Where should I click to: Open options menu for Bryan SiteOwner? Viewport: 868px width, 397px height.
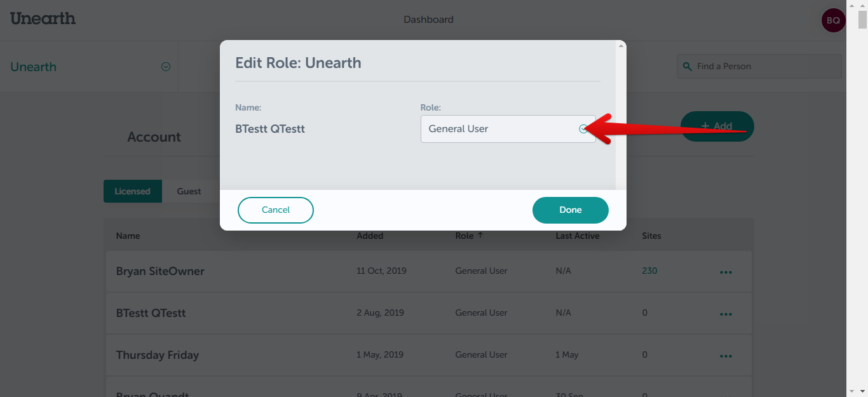click(x=726, y=272)
